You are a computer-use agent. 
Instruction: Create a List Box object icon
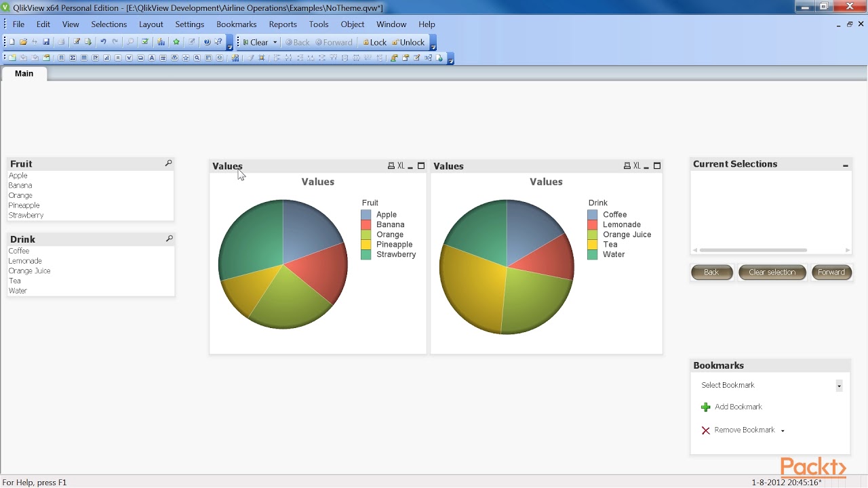(x=61, y=58)
